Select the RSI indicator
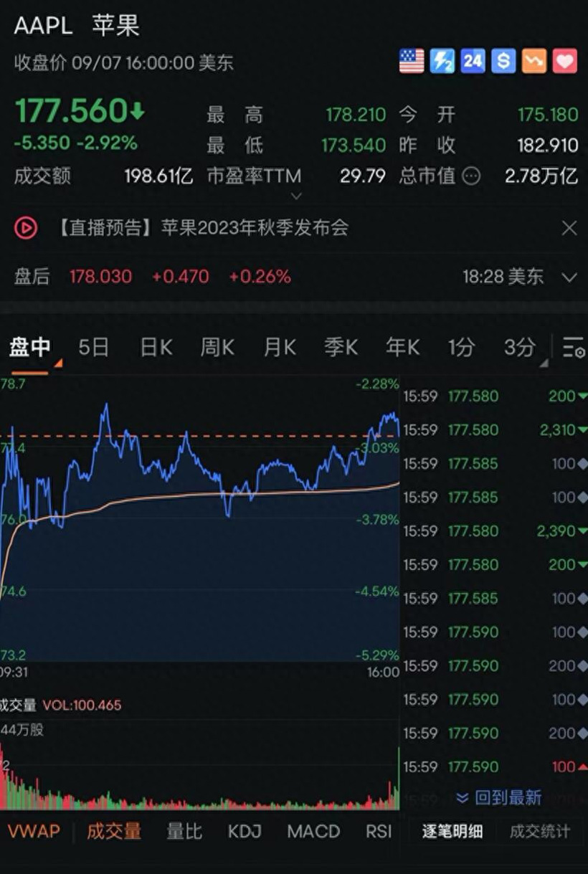 pyautogui.click(x=379, y=832)
